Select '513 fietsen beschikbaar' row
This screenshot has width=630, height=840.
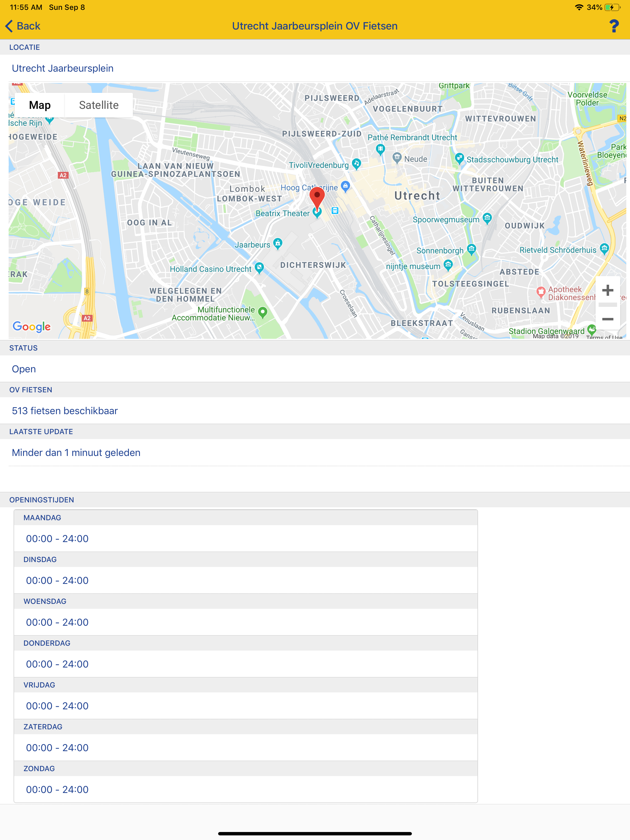(x=315, y=410)
